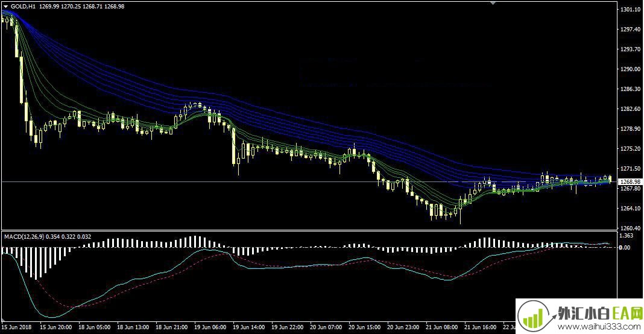Click the 19 Jun 14:00 time label
Screen dimensions: 644x334
(249, 327)
